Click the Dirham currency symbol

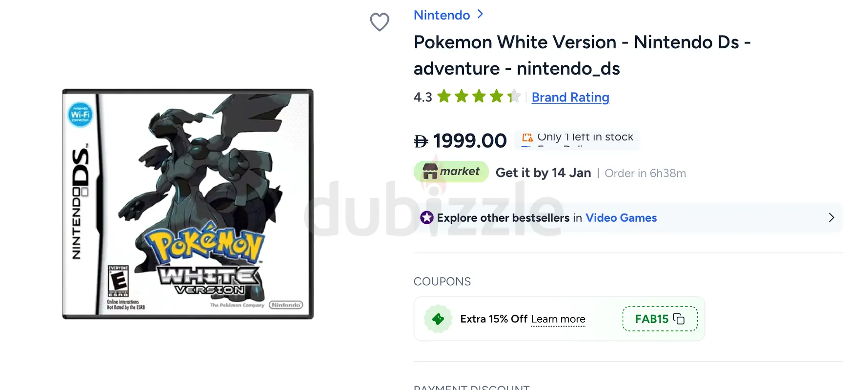click(x=421, y=141)
